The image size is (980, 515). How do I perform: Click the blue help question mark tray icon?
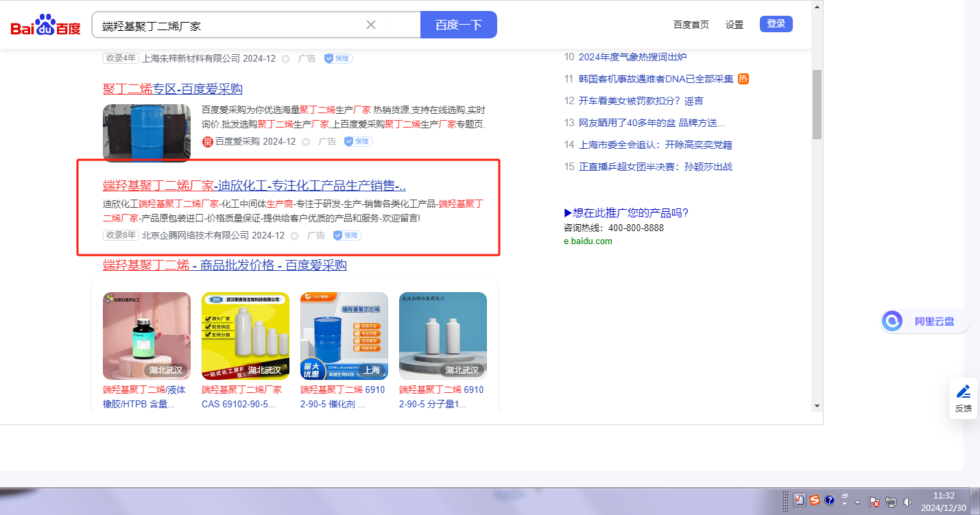(829, 501)
